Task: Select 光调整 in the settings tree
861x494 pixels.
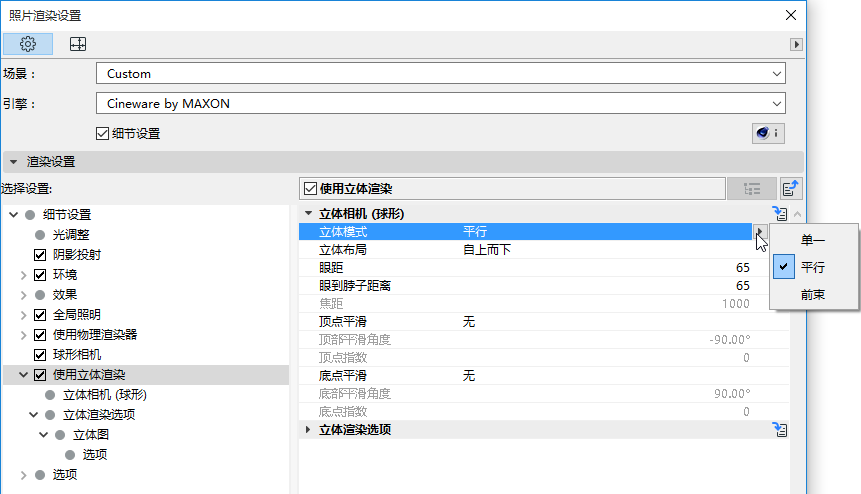Action: [71, 235]
